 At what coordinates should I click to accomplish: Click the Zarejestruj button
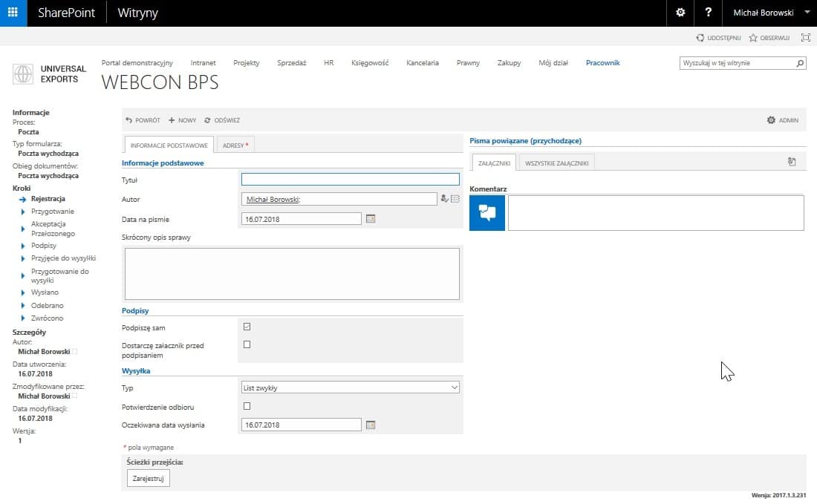[149, 479]
